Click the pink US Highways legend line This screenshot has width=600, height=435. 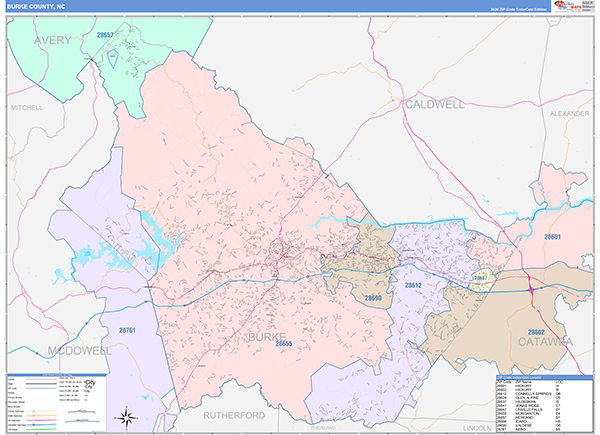click(x=41, y=420)
